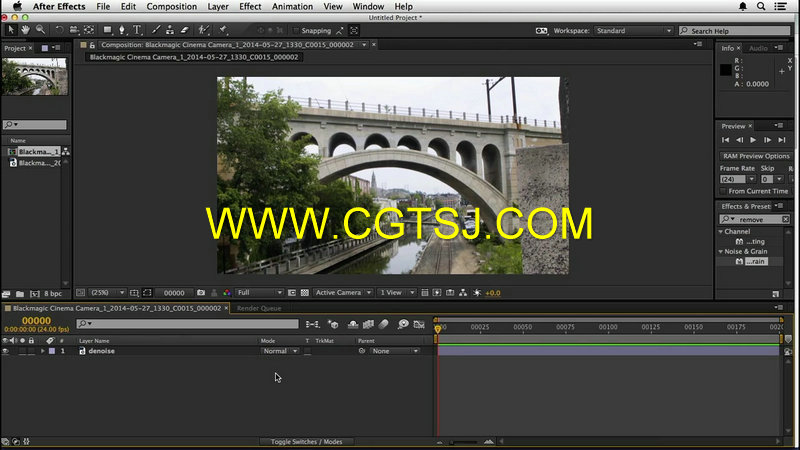Click the RAM Preview Options button
The height and width of the screenshot is (450, 800).
756,156
